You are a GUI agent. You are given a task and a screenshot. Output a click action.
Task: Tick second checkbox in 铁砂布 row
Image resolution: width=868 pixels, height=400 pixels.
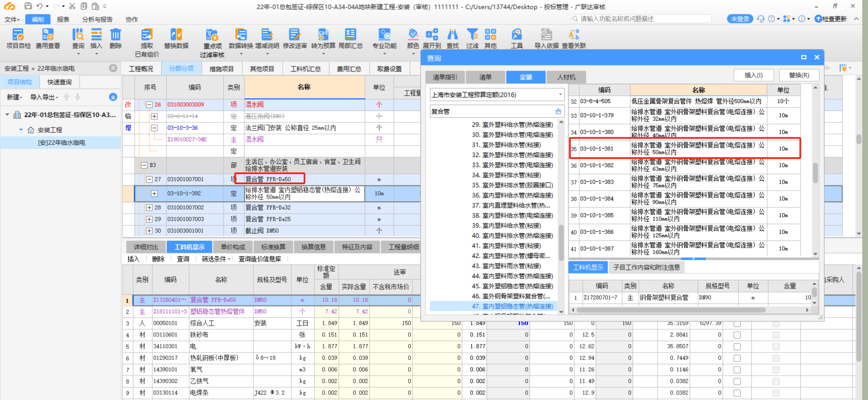click(x=776, y=335)
